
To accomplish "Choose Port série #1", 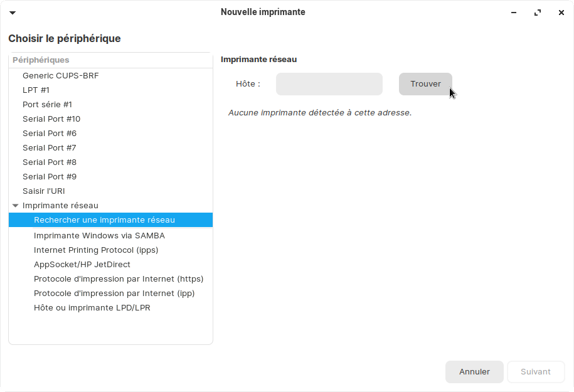I will [47, 105].
